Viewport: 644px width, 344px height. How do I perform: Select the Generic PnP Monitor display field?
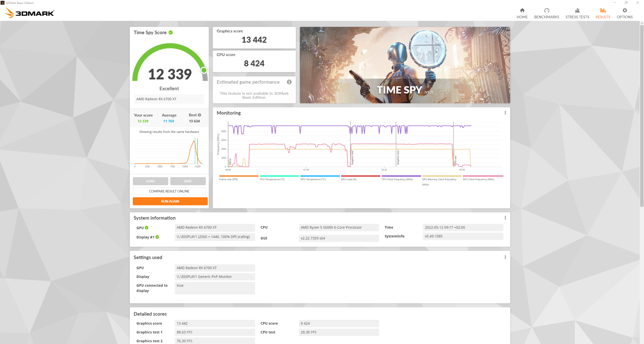point(215,277)
